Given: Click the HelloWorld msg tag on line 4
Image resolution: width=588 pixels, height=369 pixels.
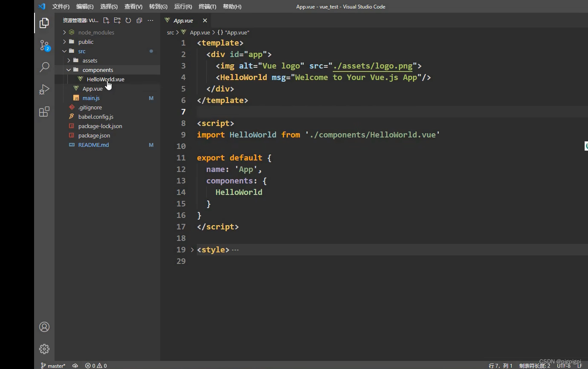Looking at the screenshot, I should (x=323, y=77).
